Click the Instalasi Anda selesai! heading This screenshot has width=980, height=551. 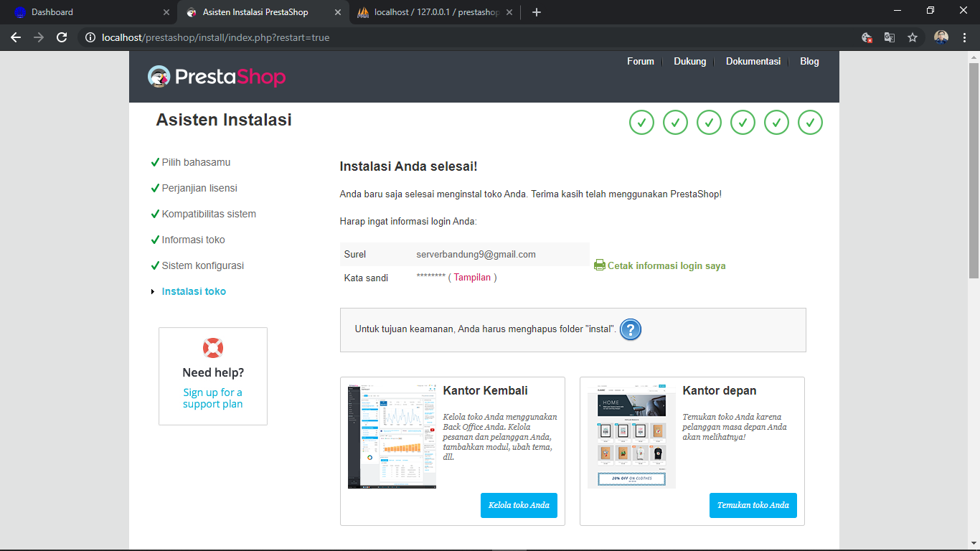point(408,166)
